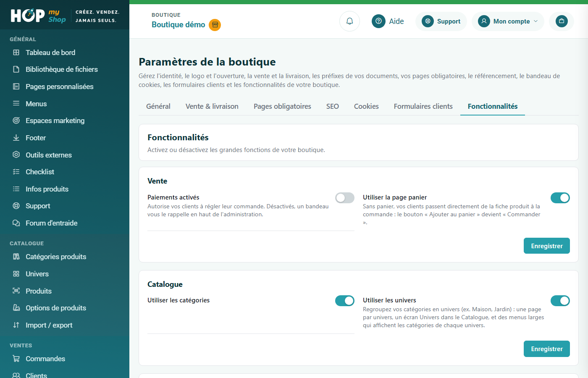Screen dimensions: 588x378
Task: Enable the Paiements activés toggle
Action: point(345,198)
